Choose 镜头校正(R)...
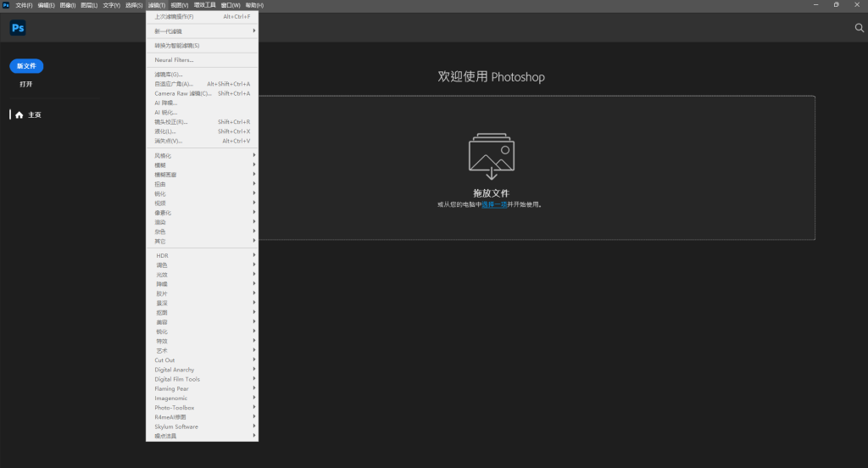This screenshot has height=468, width=868. point(202,122)
